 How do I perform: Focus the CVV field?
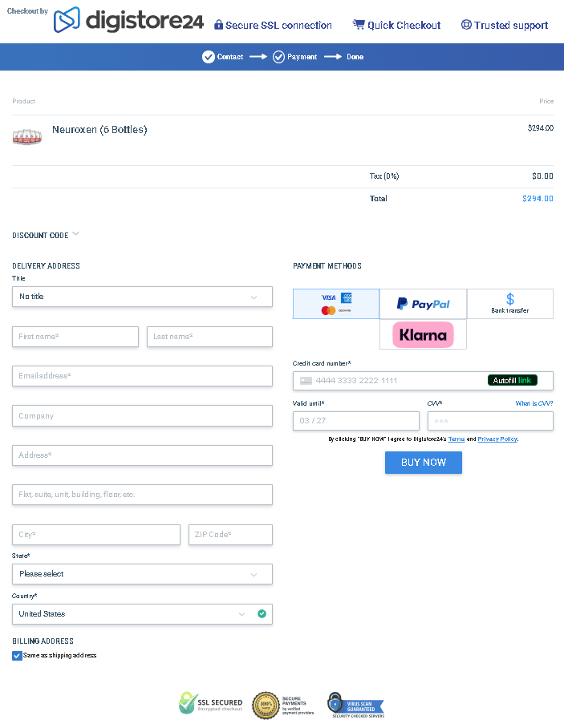tap(490, 421)
